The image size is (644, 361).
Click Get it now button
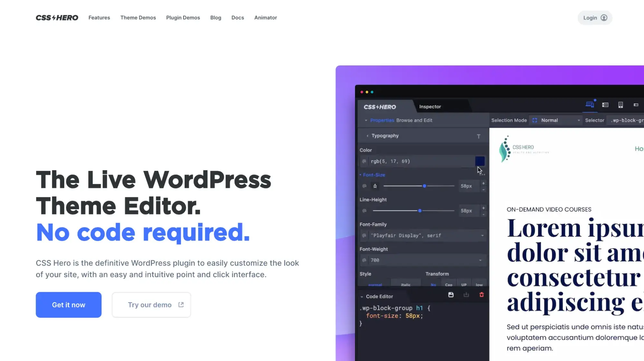[69, 304]
